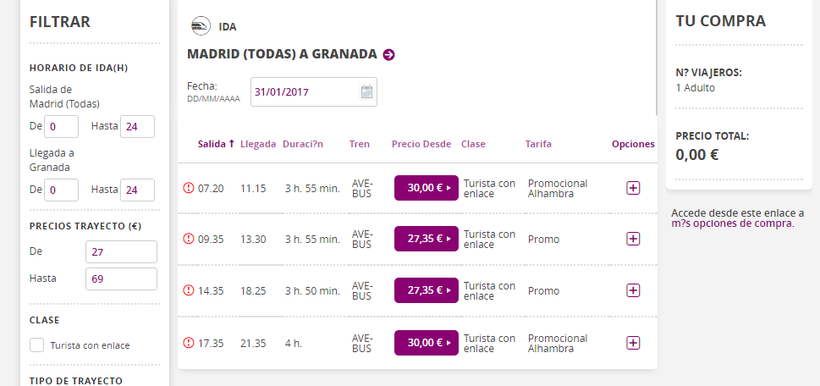Click warning icon for 07.20 departure
Viewport: 820px width, 386px height.
point(188,188)
